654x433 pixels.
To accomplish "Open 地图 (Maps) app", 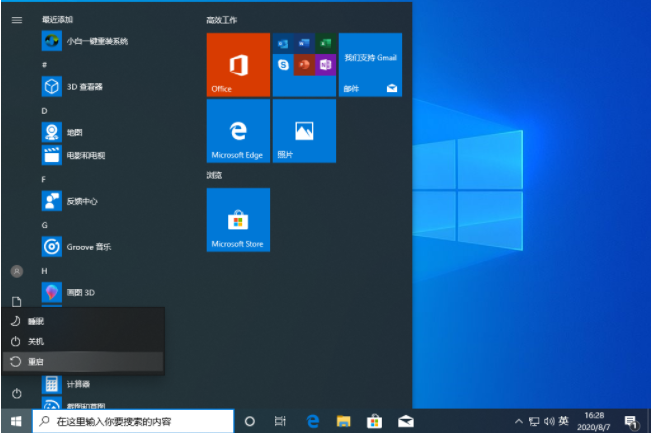I will click(x=75, y=132).
